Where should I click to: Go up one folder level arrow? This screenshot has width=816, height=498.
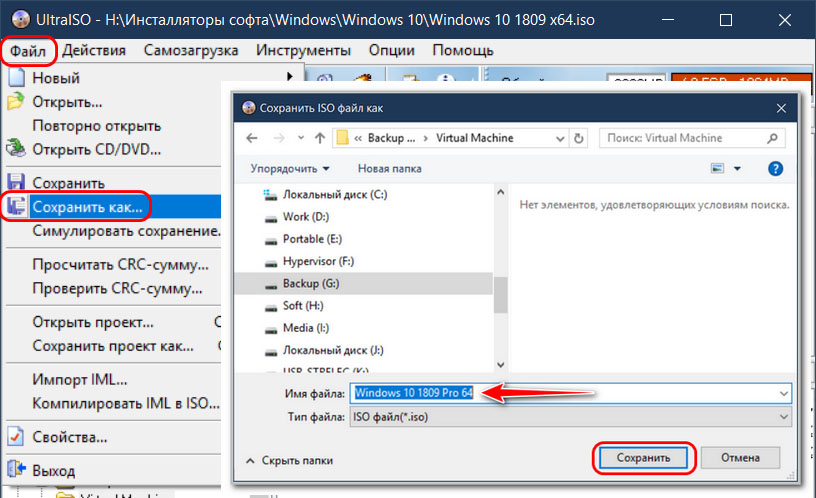pyautogui.click(x=320, y=138)
